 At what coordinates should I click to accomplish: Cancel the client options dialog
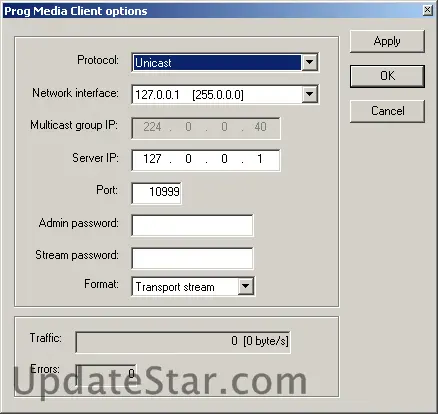pyautogui.click(x=387, y=111)
